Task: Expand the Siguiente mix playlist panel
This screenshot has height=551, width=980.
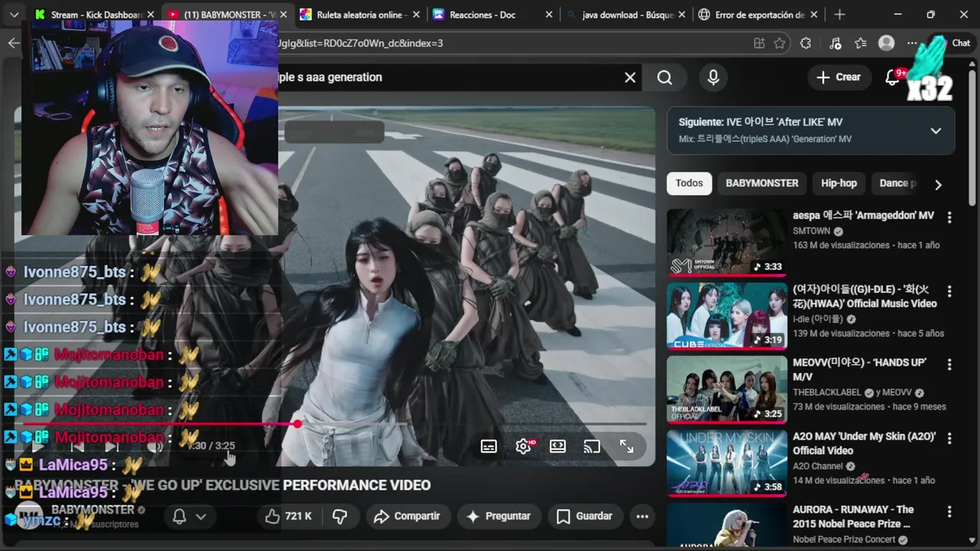Action: click(x=936, y=131)
